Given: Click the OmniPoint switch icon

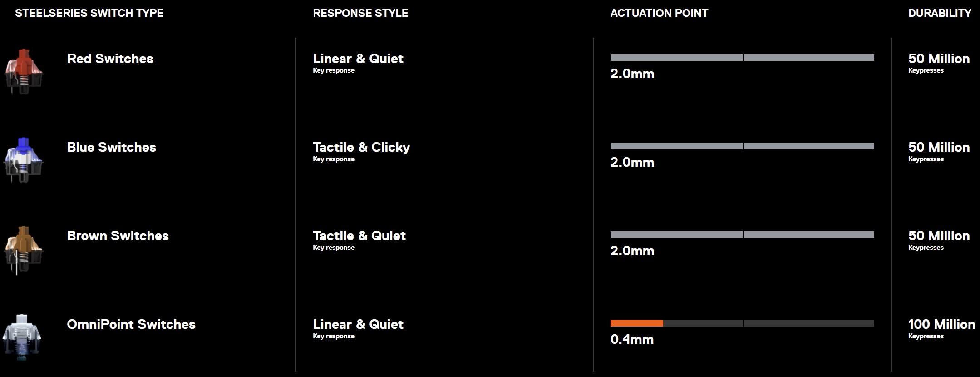Looking at the screenshot, I should tap(22, 337).
